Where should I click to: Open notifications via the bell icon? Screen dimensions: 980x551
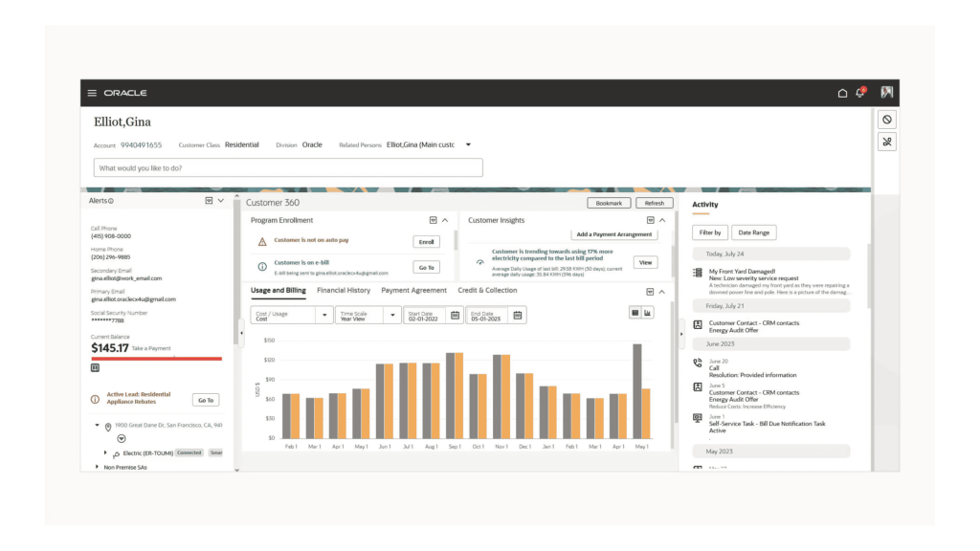point(860,93)
